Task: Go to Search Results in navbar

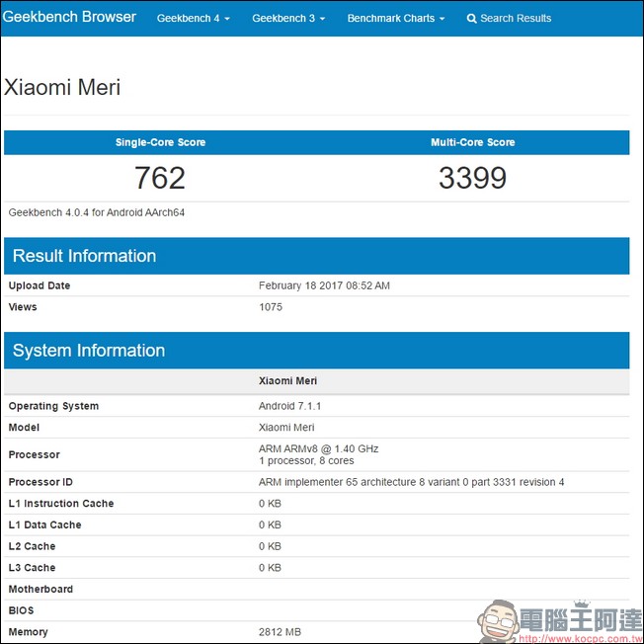Action: pos(515,19)
